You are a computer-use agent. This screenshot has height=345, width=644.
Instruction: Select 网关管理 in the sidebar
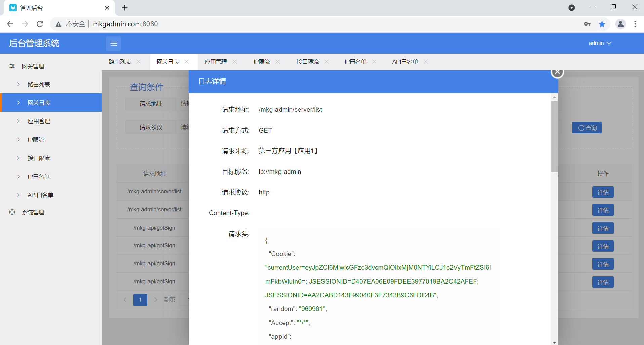click(x=33, y=66)
